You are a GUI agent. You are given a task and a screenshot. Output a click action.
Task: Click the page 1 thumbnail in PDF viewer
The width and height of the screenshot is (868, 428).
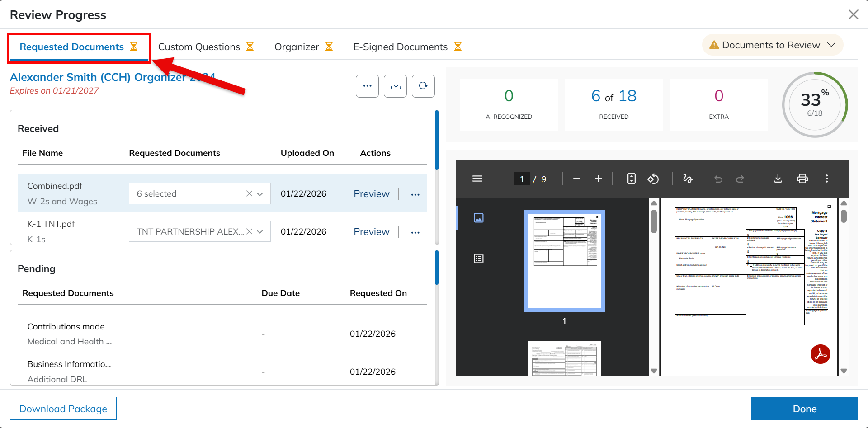[x=564, y=261]
